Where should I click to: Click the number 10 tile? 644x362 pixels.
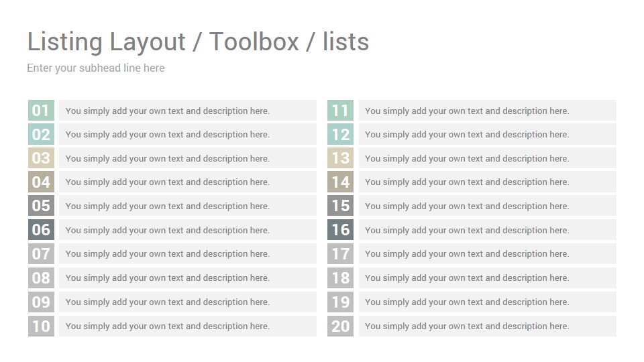[x=41, y=326]
